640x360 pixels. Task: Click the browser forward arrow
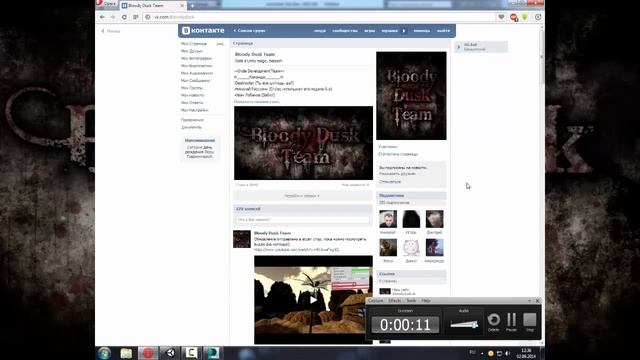pyautogui.click(x=113, y=17)
